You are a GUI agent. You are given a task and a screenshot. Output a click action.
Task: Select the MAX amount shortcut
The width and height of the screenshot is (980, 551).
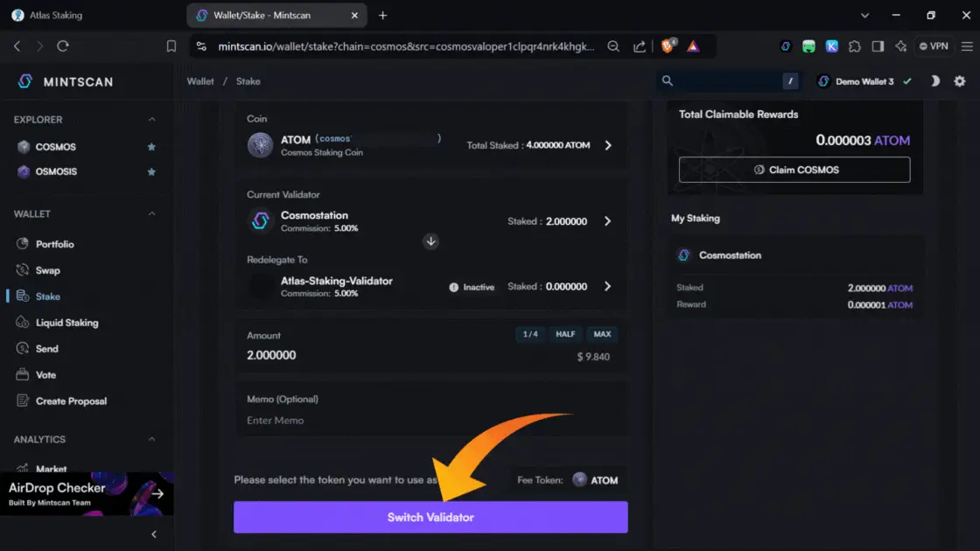point(602,334)
